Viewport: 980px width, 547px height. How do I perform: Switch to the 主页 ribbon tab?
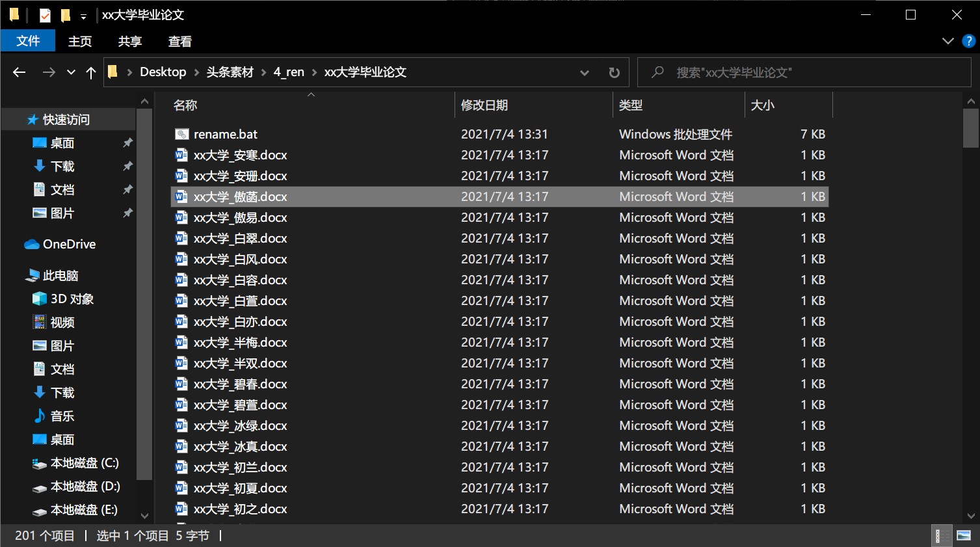click(80, 41)
